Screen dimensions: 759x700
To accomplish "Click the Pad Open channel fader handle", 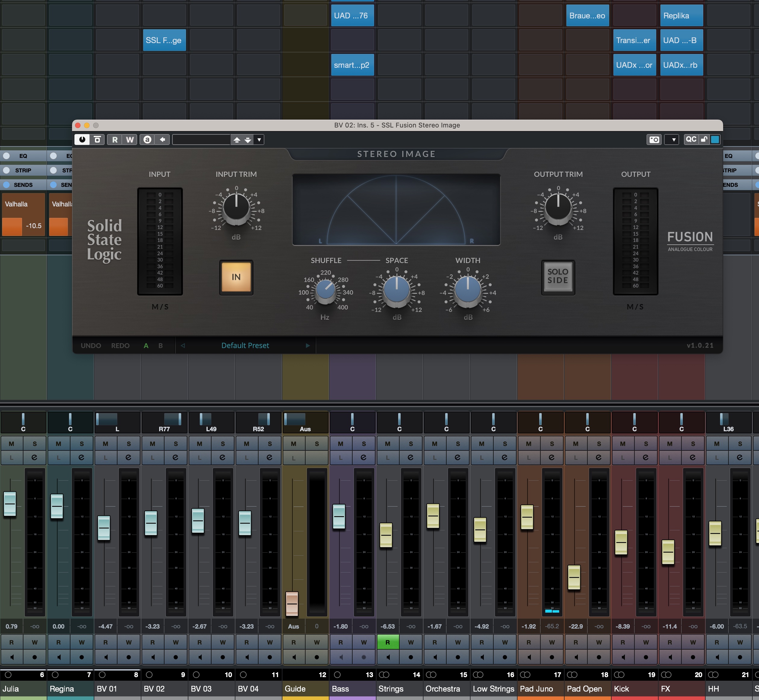I will click(x=574, y=577).
